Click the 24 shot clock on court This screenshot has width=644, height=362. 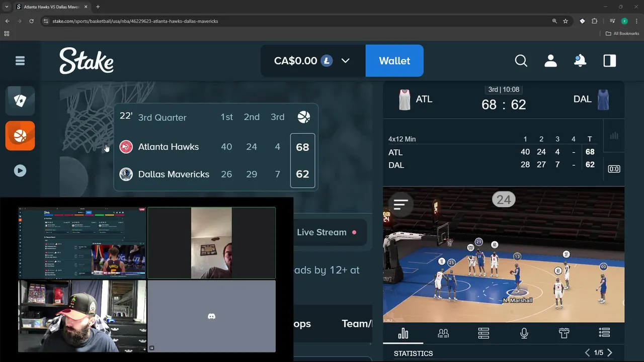coord(504,200)
